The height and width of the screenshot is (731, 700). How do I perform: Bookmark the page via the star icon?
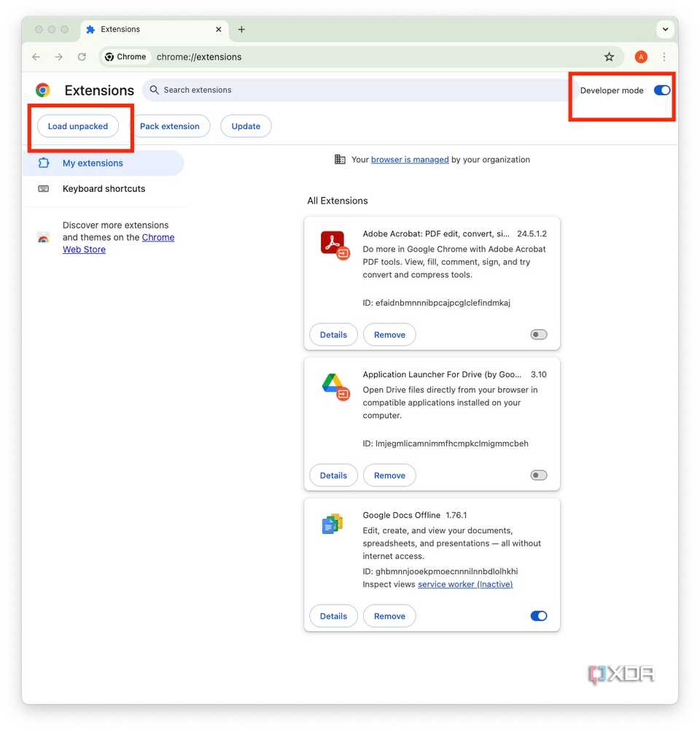click(x=610, y=56)
